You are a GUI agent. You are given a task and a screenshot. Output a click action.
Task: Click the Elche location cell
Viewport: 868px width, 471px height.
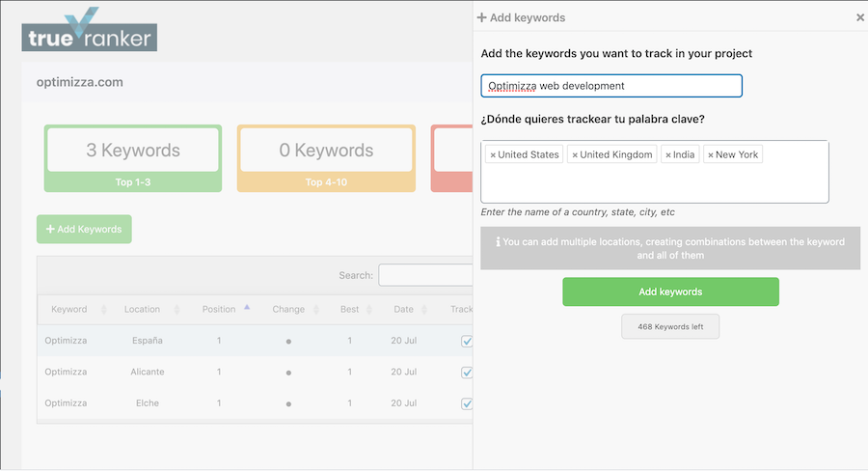point(148,403)
